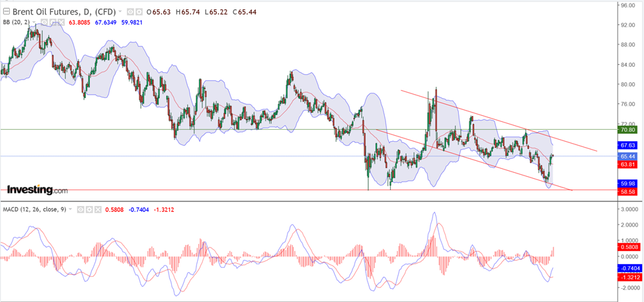Click the current price 65.44 axis label

click(627, 156)
